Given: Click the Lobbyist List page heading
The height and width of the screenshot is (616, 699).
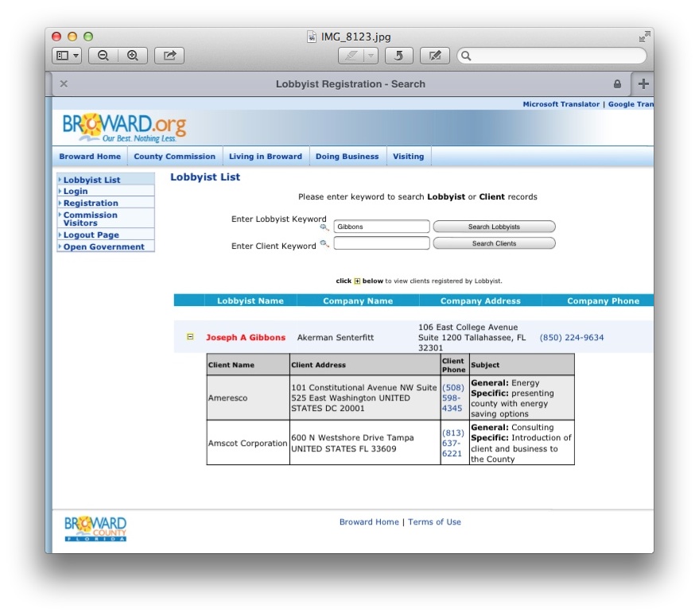Looking at the screenshot, I should click(205, 177).
